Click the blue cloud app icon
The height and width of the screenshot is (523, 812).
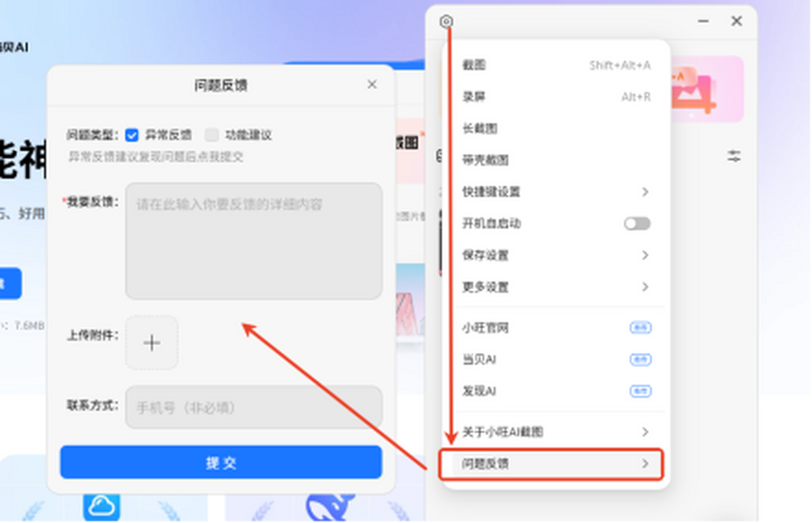click(x=102, y=505)
